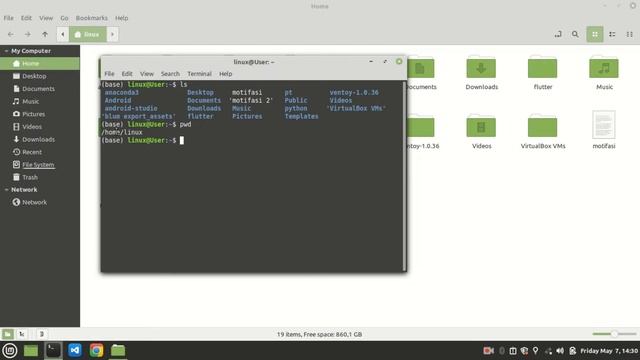Open terminal File menu
640x360 pixels.
coord(109,74)
